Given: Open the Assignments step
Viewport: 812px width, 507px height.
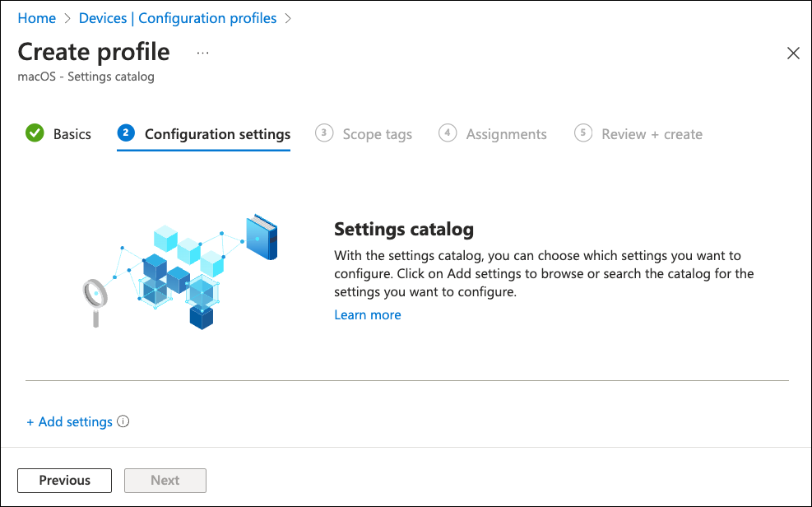Looking at the screenshot, I should coord(506,134).
